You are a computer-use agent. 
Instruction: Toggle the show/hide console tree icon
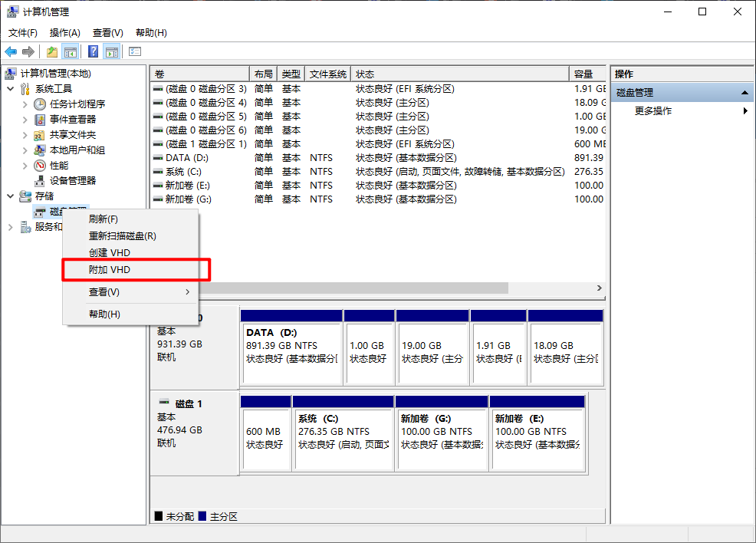tap(71, 51)
